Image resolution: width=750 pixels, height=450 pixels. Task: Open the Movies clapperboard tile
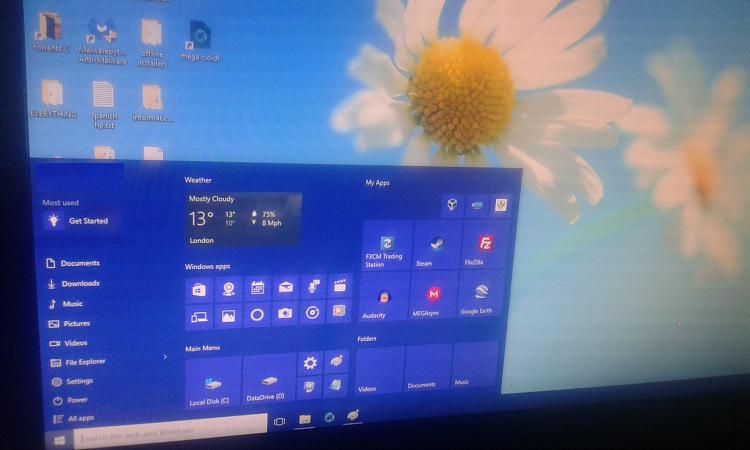pyautogui.click(x=340, y=285)
